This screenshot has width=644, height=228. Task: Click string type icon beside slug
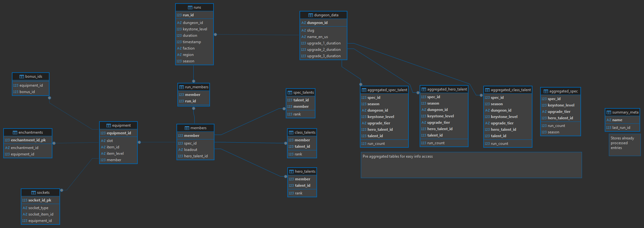[x=304, y=30]
